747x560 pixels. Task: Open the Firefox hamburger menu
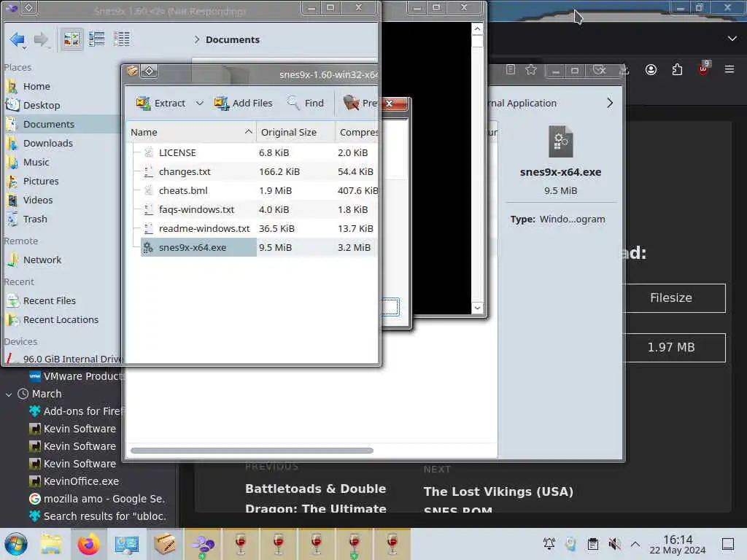tap(729, 69)
